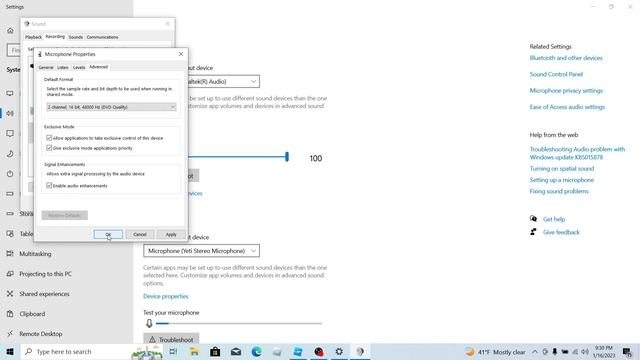The image size is (640, 360).
Task: Open the Battery icon in the Settings sidebar
Action: (10, 193)
